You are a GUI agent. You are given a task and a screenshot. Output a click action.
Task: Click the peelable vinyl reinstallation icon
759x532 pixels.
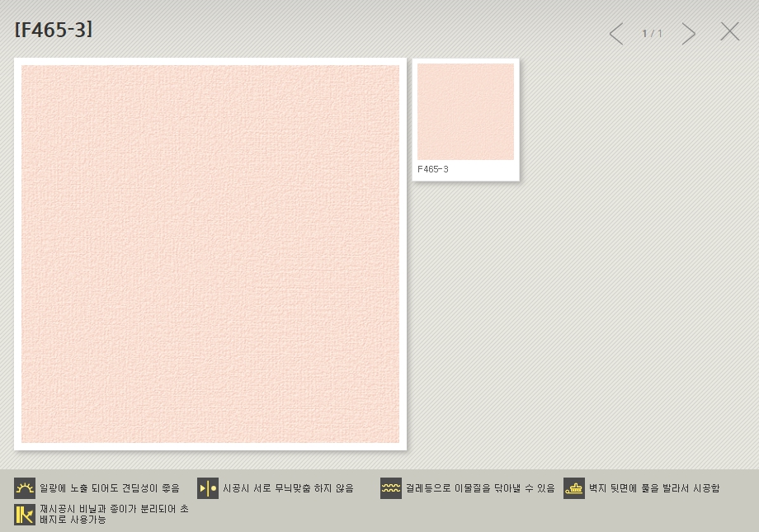[x=25, y=515]
